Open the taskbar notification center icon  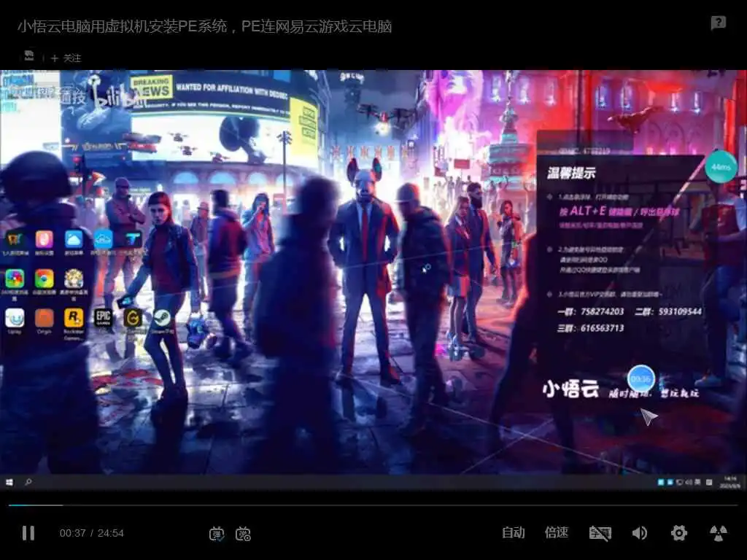point(709,483)
